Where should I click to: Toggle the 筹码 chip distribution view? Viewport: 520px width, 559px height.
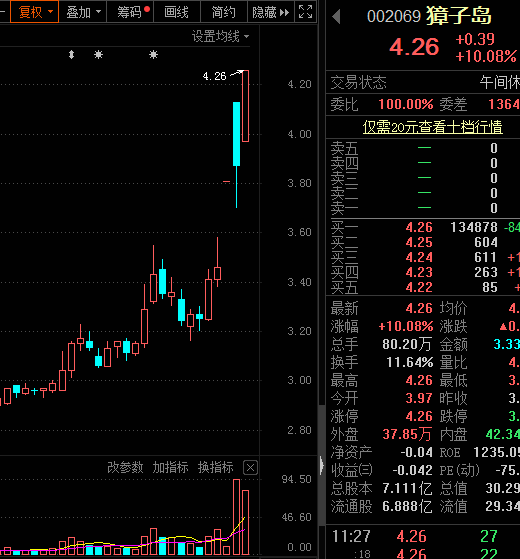pos(130,12)
